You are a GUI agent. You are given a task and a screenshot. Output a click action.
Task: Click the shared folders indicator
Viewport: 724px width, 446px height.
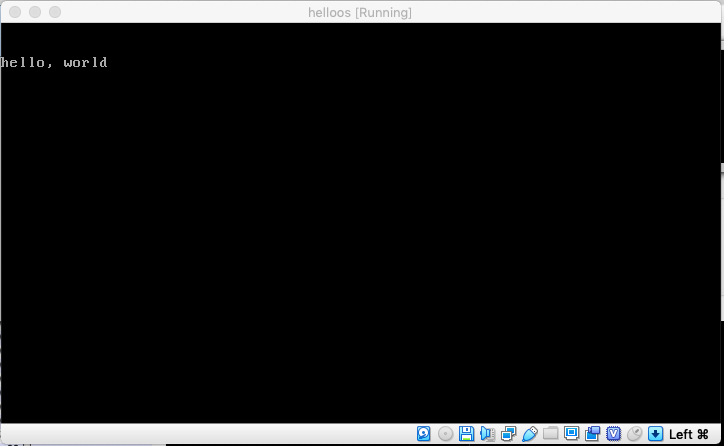pos(550,434)
